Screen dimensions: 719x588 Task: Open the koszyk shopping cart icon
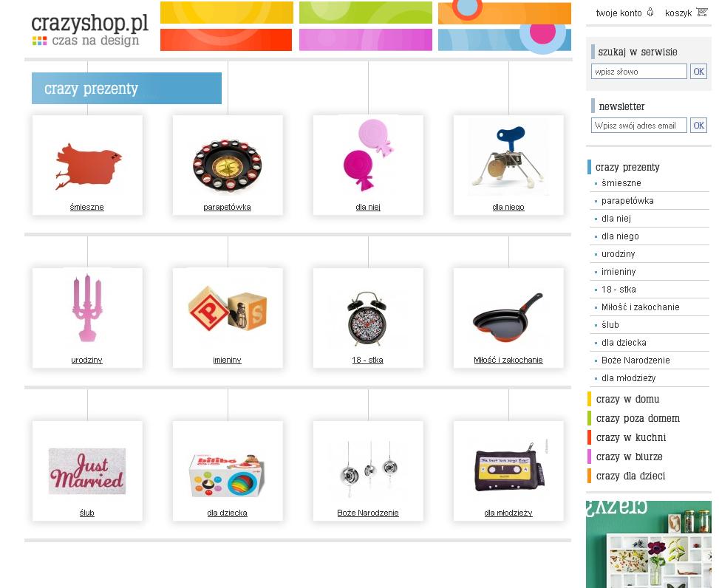click(x=701, y=13)
